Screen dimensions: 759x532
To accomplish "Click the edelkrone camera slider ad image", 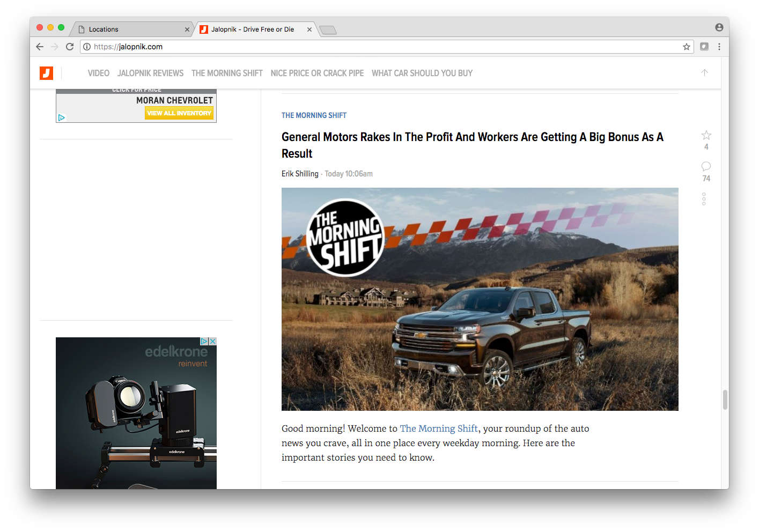I will (x=136, y=413).
